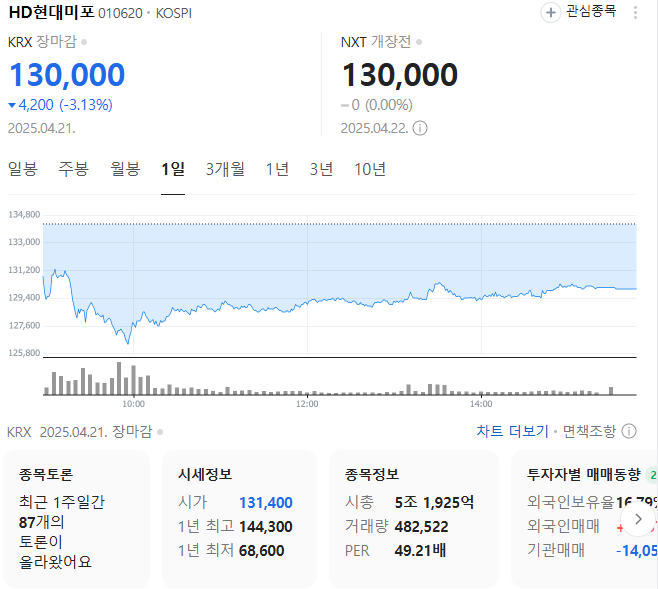This screenshot has height=589, width=658.
Task: Click the 외국인매매 row label
Action: pyautogui.click(x=563, y=526)
